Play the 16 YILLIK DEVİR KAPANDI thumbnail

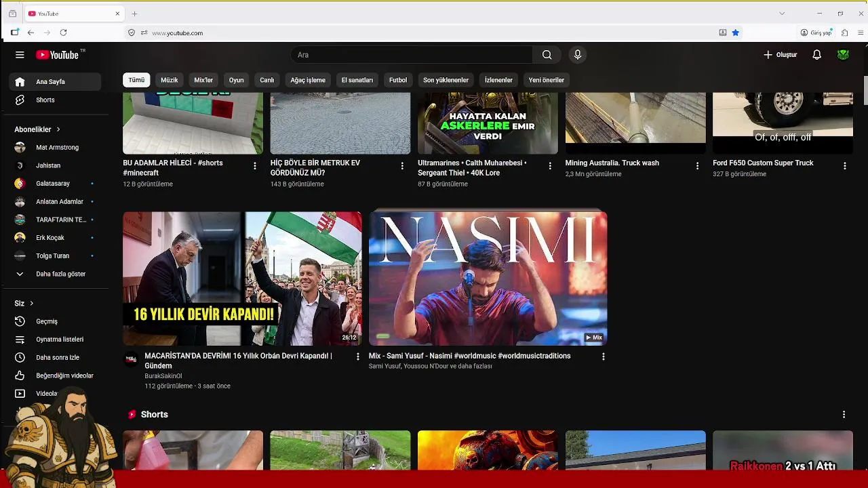point(242,279)
